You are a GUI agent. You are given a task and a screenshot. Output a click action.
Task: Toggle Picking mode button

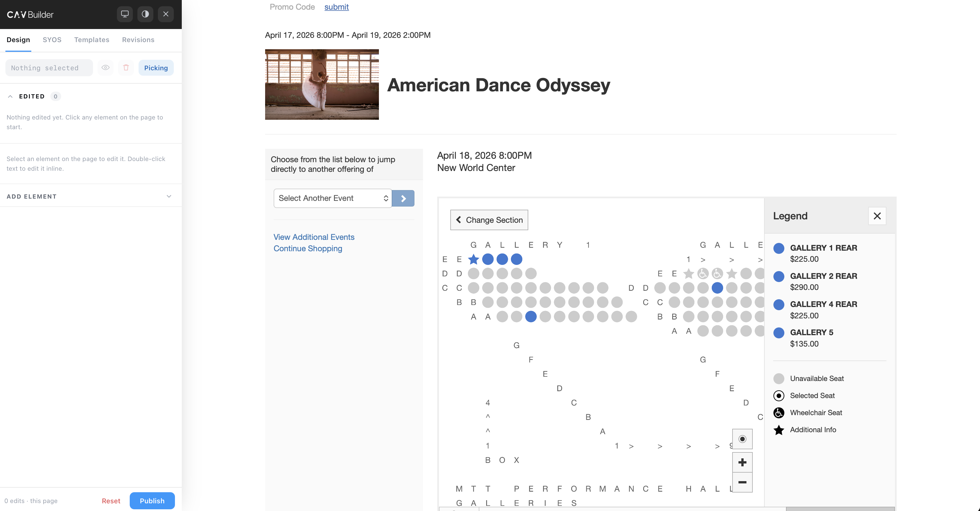[156, 68]
